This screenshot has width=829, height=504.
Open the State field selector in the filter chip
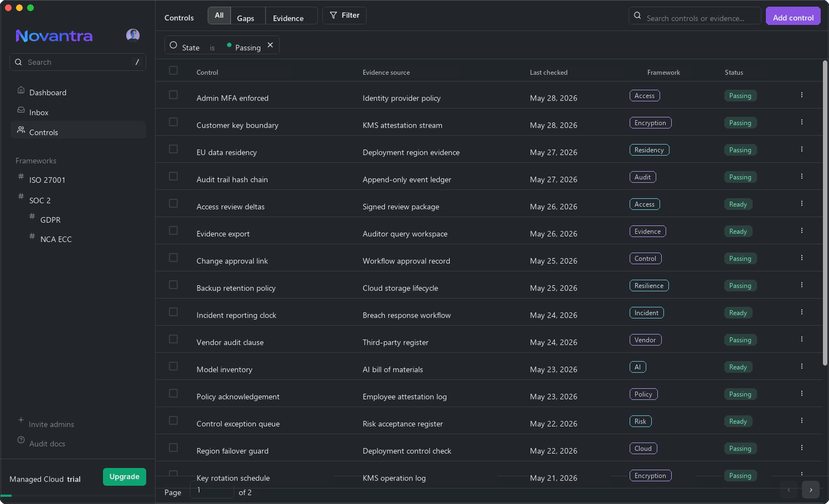tap(184, 45)
